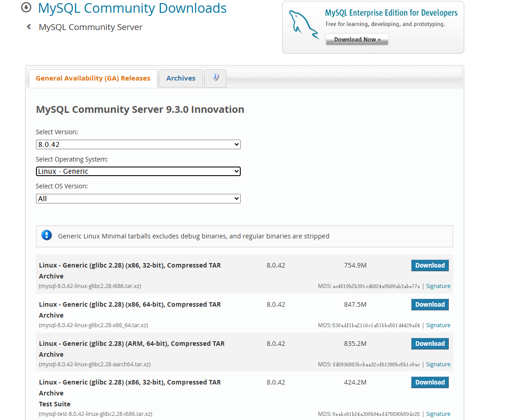This screenshot has width=507, height=420.
Task: Click filename mysql-test-8.0.42-linux-glibc2.28-i686.tar.xz
Action: [x=96, y=414]
